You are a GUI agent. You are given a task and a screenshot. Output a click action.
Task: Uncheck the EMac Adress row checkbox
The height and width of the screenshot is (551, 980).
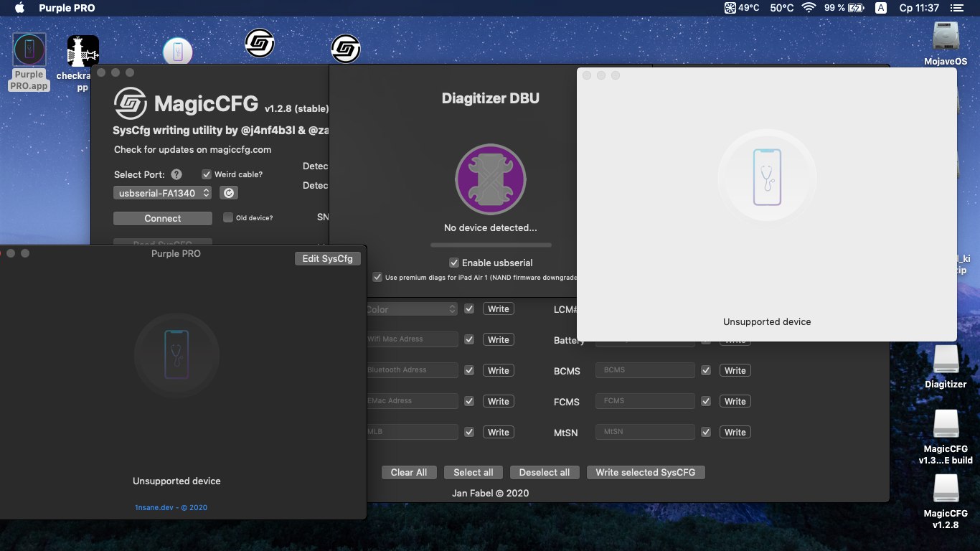click(469, 401)
